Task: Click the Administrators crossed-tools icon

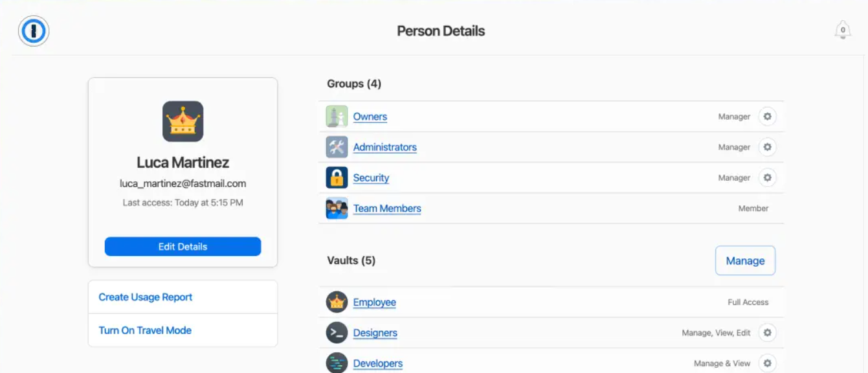Action: (337, 146)
